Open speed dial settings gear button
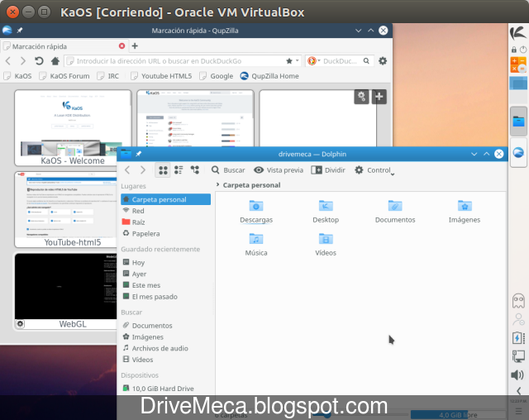This screenshot has height=420, width=529. pos(361,97)
